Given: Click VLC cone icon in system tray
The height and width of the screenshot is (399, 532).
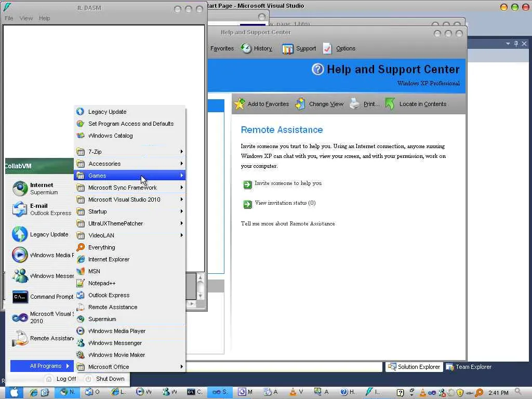Looking at the screenshot, I should [422, 393].
